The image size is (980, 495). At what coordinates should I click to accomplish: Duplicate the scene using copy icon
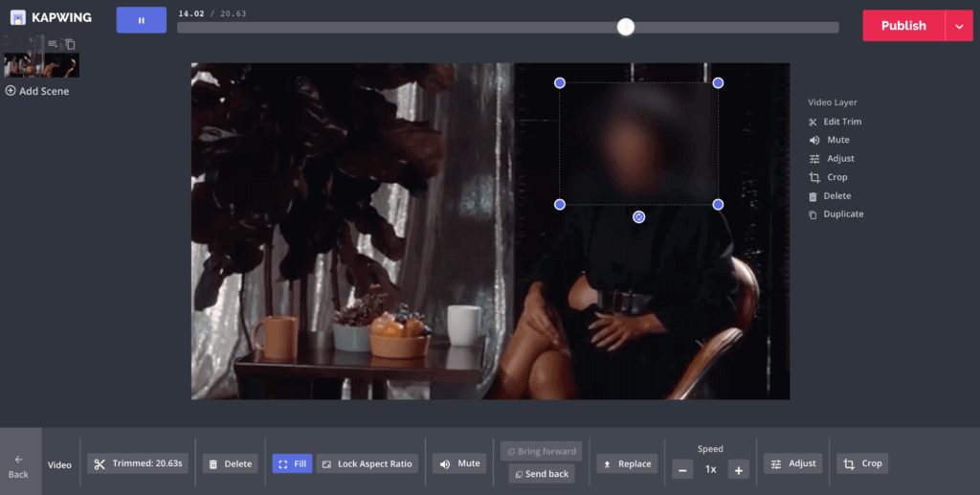(x=70, y=44)
